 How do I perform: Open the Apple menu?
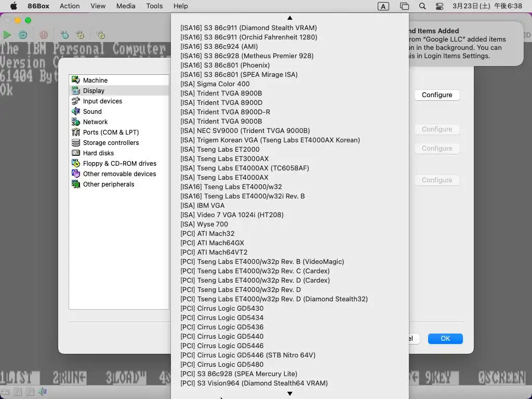[14, 6]
